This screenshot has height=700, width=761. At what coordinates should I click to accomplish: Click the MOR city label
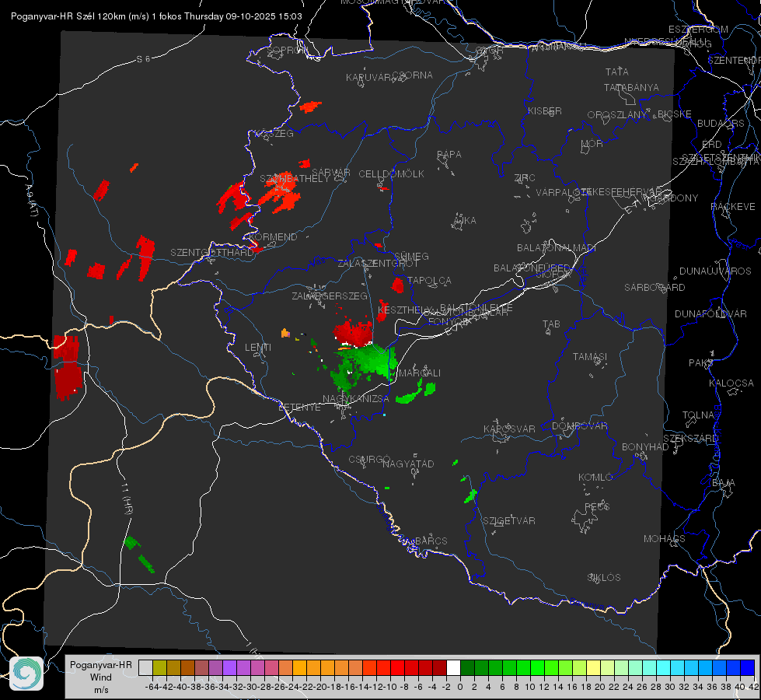[x=592, y=143]
